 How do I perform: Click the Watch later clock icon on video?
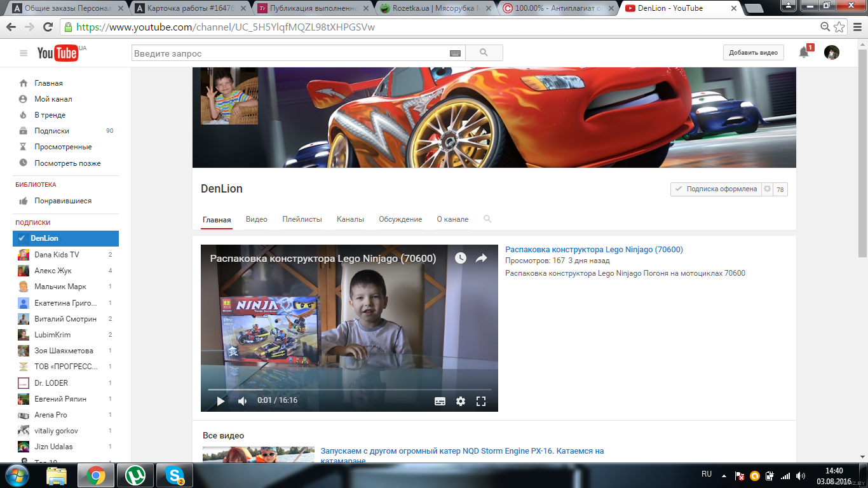pyautogui.click(x=461, y=258)
